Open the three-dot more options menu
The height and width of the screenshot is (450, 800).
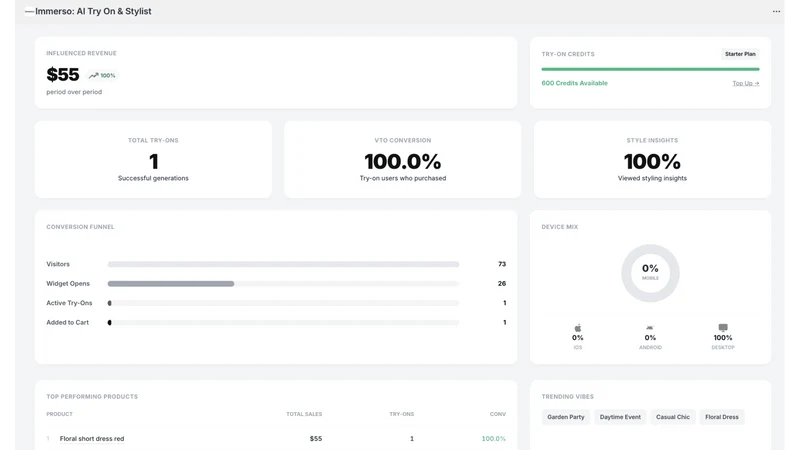pyautogui.click(x=776, y=11)
